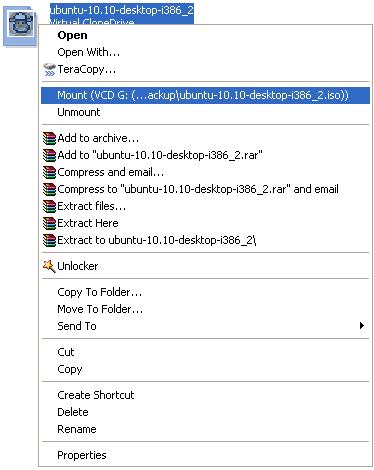
Task: Choose Open from the context menu
Action: point(205,35)
